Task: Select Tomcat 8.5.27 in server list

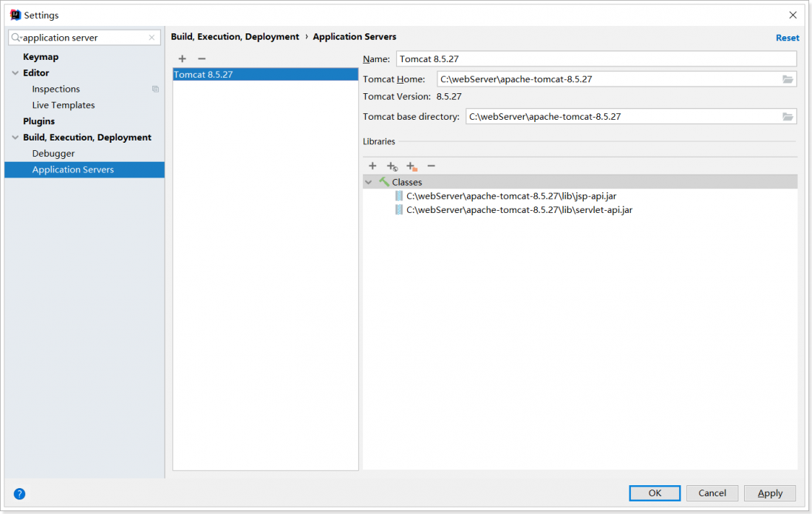Action: (x=203, y=75)
